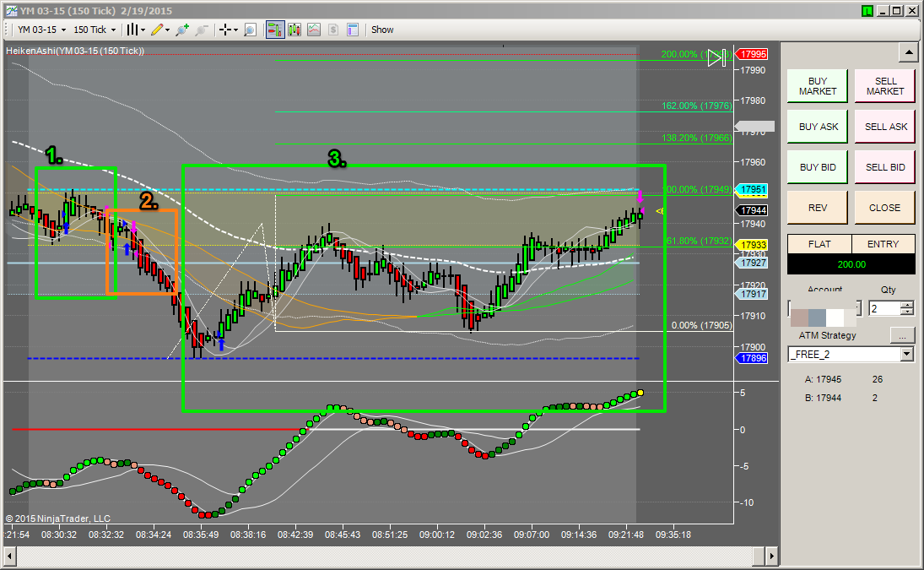Click the 200.00% Fibonacci level label
Viewport: 924px width, 570px height.
point(696,54)
